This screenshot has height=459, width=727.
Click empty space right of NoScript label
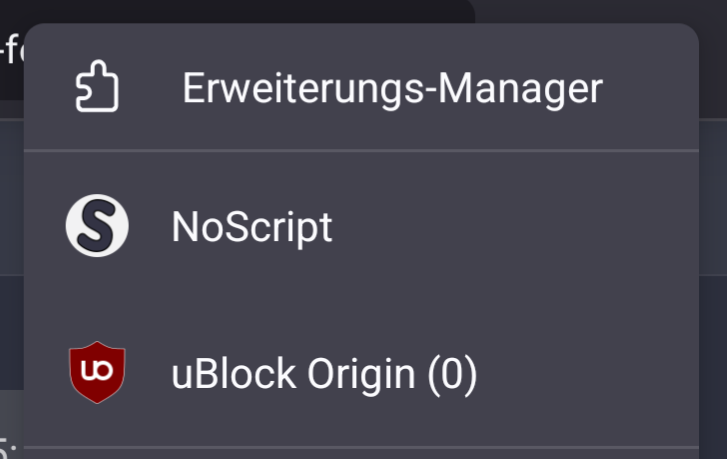coord(510,226)
